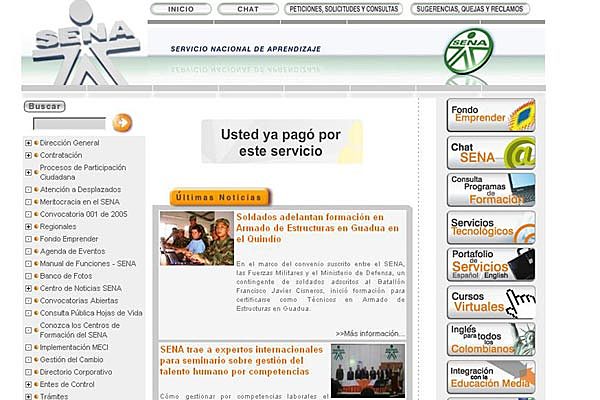The image size is (600, 400).
Task: Open the Entes de Control link
Action: coord(67,384)
